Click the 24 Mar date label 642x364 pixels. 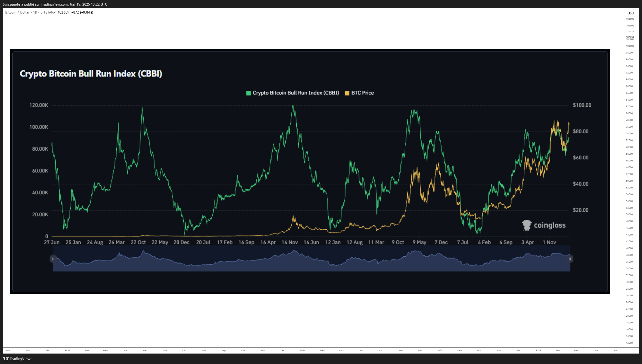pos(117,242)
